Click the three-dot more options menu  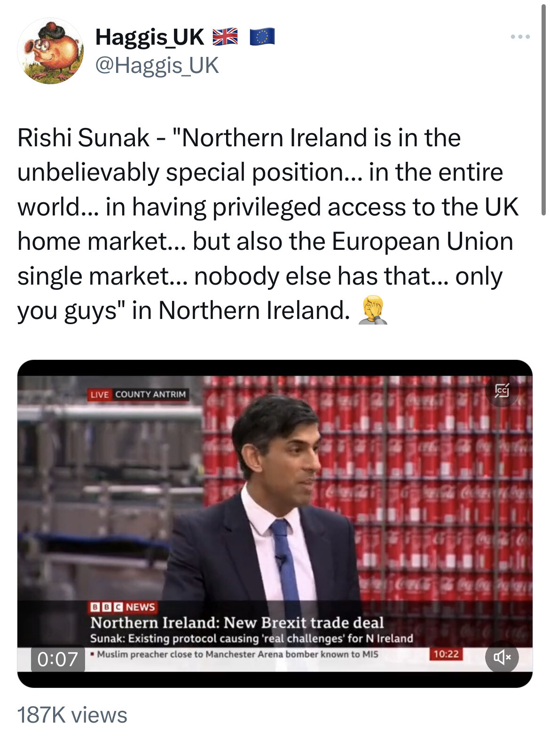pos(520,37)
